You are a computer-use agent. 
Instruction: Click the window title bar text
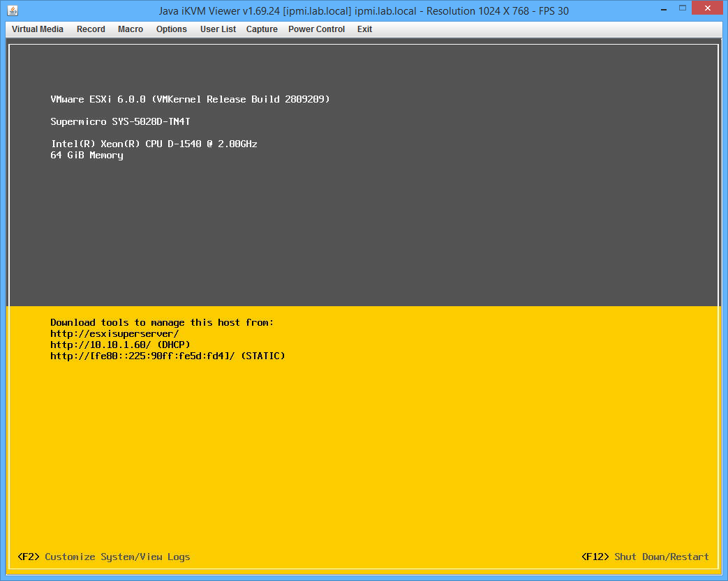click(x=364, y=10)
